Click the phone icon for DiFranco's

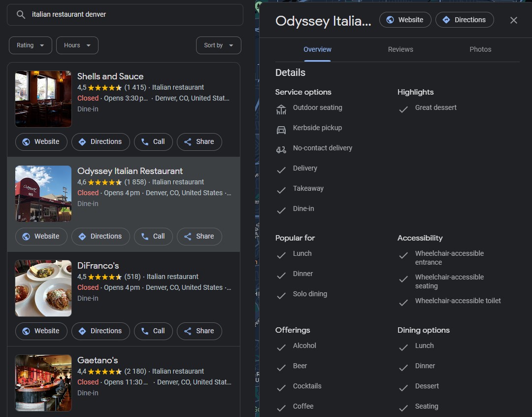coord(145,331)
